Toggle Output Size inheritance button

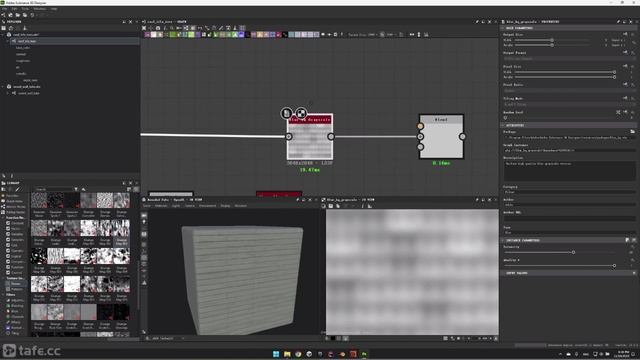click(x=625, y=34)
